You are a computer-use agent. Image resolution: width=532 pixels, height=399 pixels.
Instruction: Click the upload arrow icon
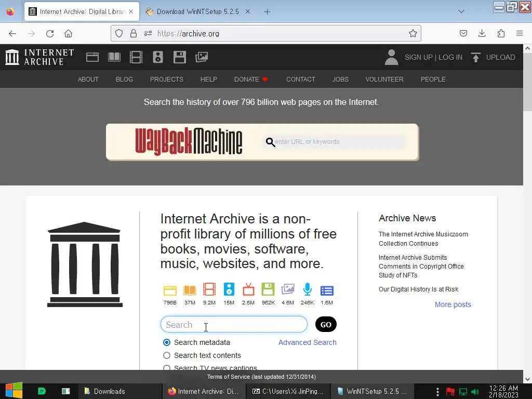(x=476, y=57)
